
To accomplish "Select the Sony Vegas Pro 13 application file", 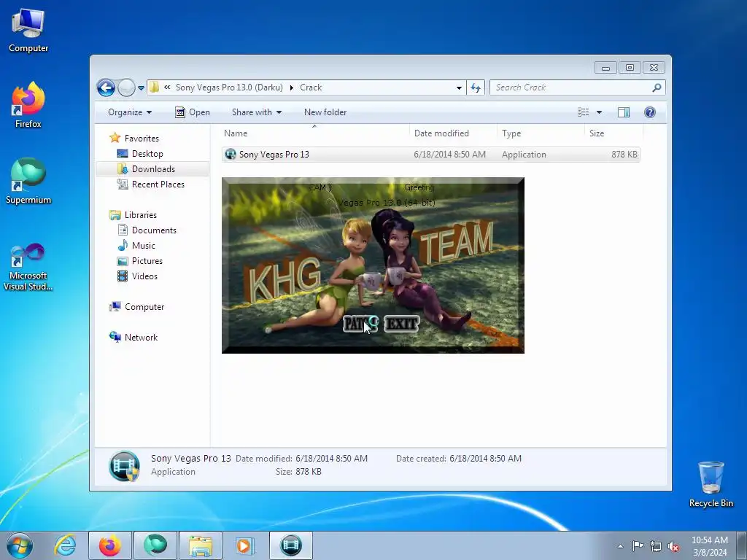I will pos(430,155).
